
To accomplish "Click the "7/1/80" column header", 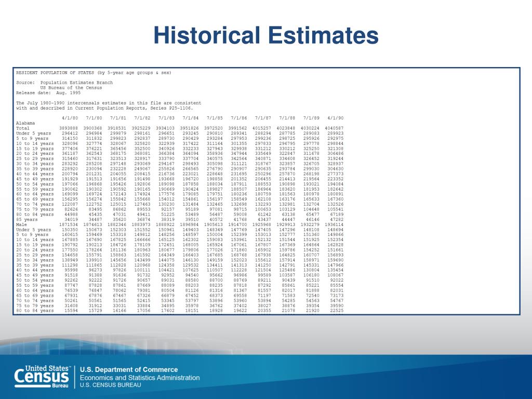I will [94, 118].
